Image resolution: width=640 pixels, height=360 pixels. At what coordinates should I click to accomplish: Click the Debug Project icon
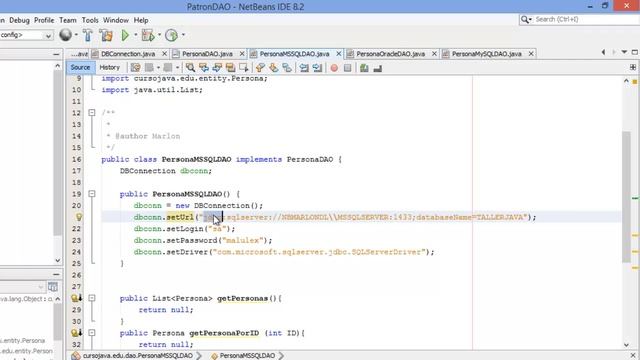148,36
